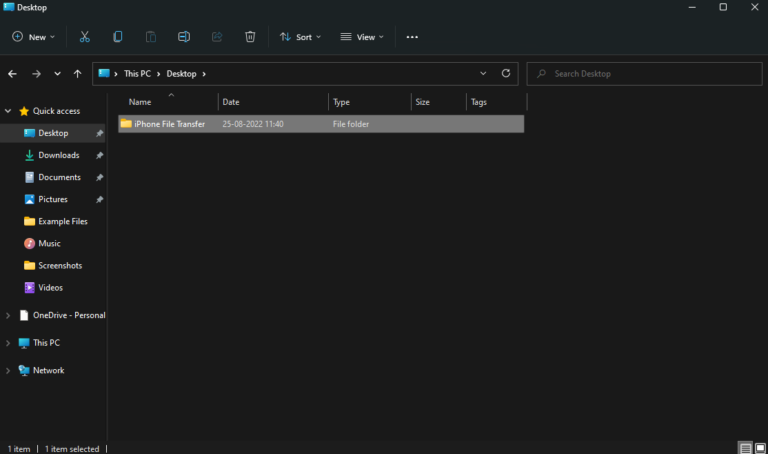The width and height of the screenshot is (768, 454).
Task: Expand the Network tree node
Action: [x=9, y=370]
